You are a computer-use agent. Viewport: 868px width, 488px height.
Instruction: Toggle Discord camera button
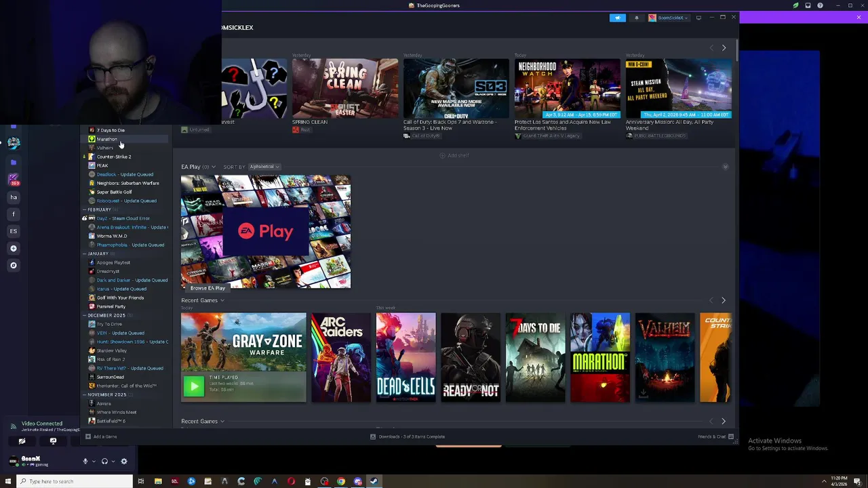coord(22,441)
